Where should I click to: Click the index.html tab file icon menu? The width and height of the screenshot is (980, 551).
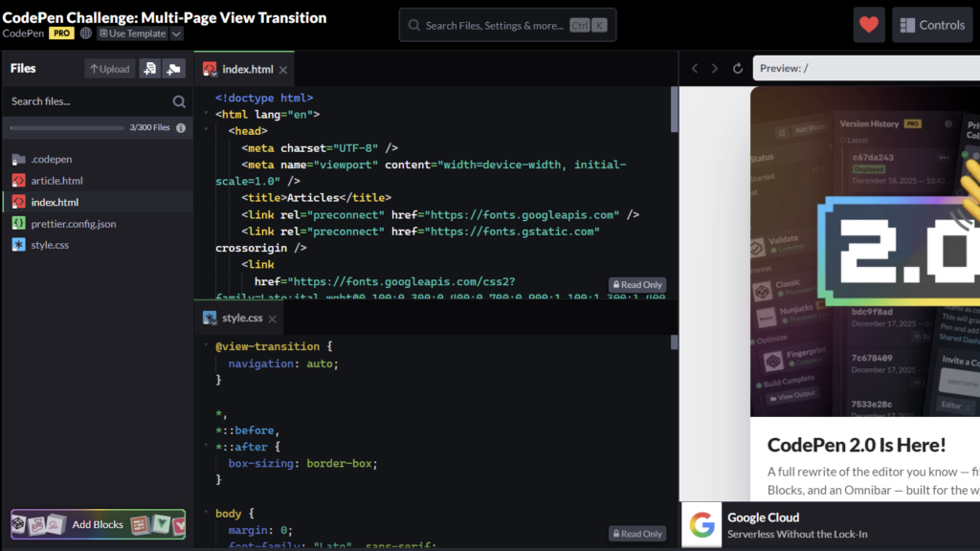click(x=210, y=69)
